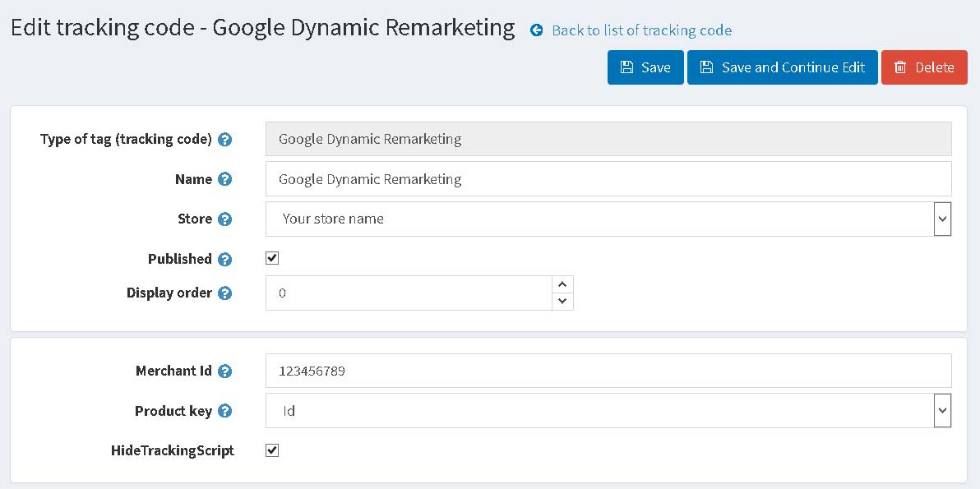Click the Save button
Viewport: 980px width, 489px height.
(x=645, y=67)
